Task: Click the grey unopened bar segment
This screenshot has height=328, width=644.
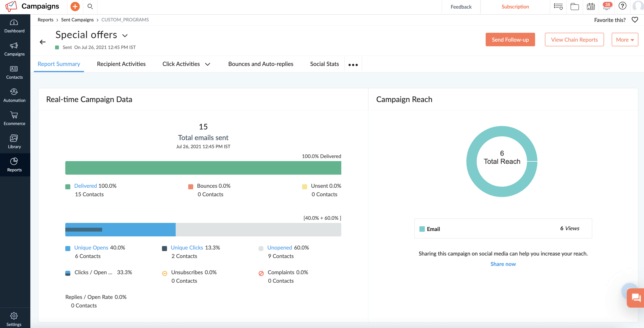Action: 259,230
